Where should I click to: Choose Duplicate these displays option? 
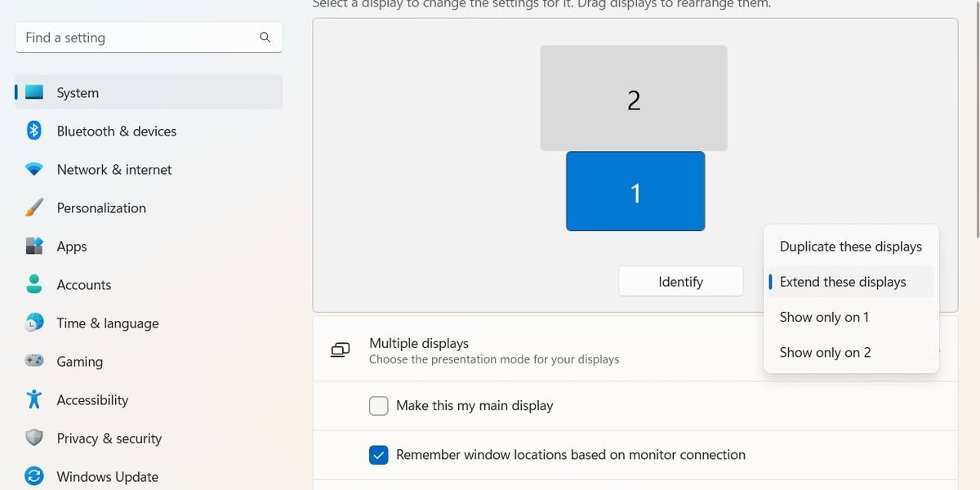coord(850,247)
